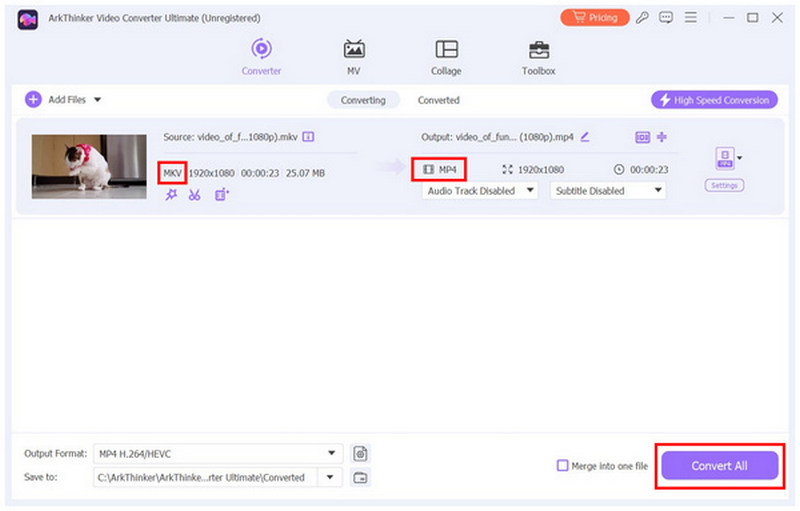Open the save folder icon
800x511 pixels.
[x=360, y=477]
